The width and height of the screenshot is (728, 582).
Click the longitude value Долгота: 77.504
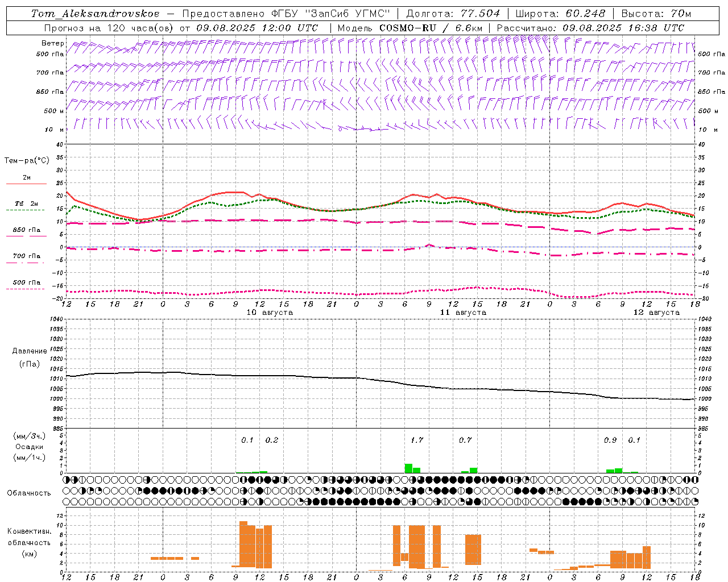[453, 14]
